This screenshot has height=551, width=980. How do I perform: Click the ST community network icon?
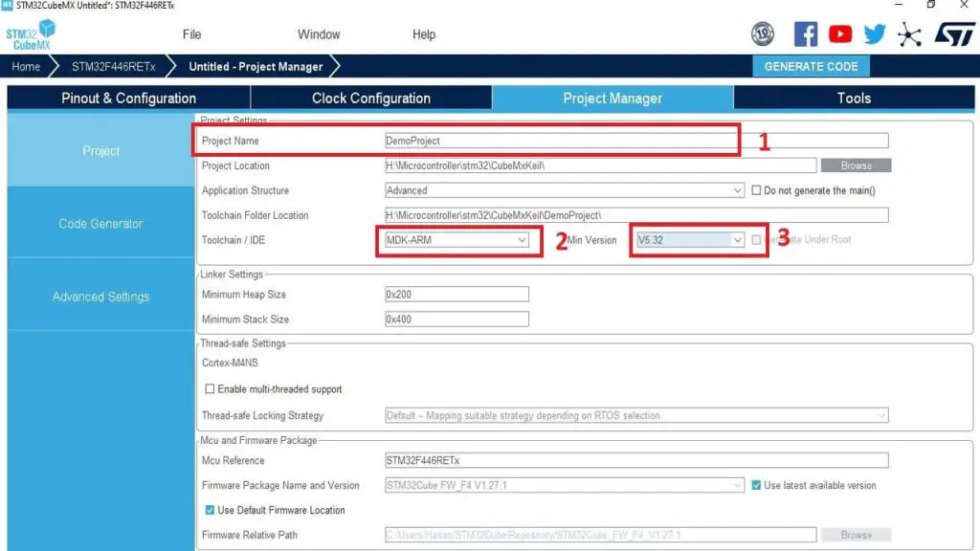909,34
